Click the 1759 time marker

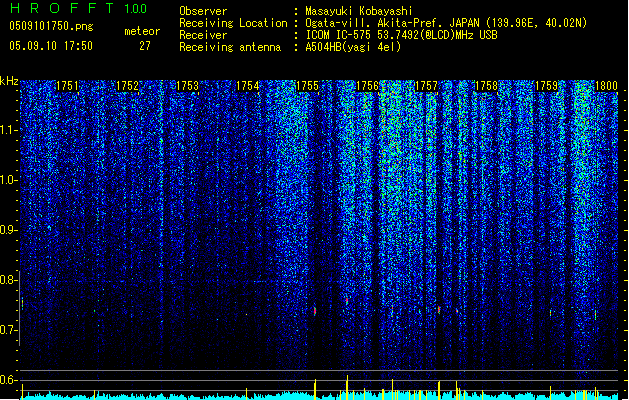(546, 86)
